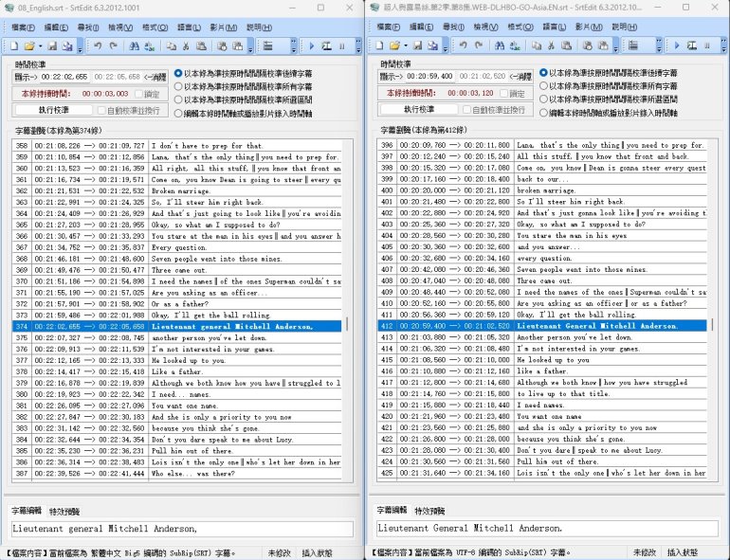Viewport: 730px width, 560px height.
Task: Click Undo arrow in right window toolbar
Action: click(463, 45)
